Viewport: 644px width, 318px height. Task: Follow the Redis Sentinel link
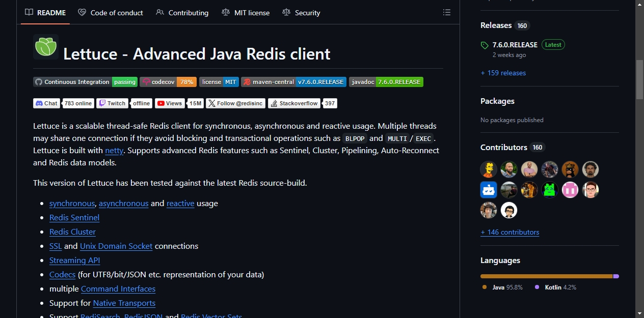click(x=74, y=218)
